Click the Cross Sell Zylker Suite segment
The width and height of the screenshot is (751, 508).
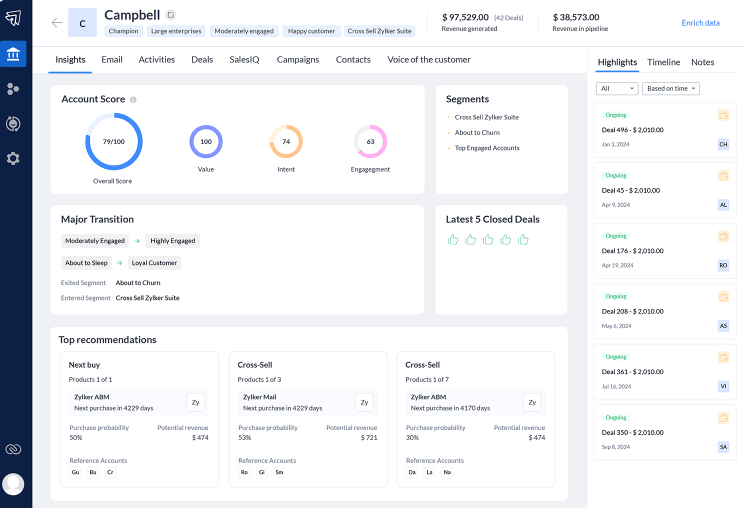coord(486,117)
